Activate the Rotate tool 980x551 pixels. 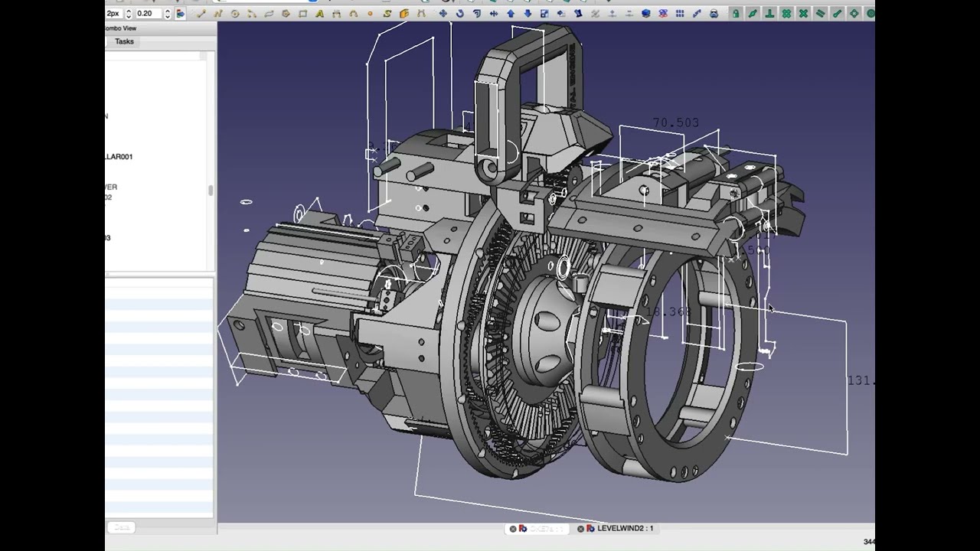coord(459,14)
